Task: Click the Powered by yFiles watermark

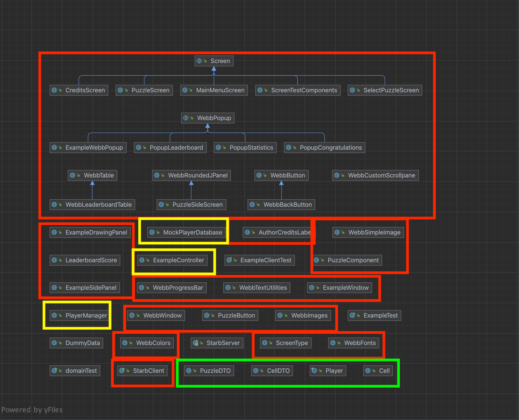Action: click(32, 410)
